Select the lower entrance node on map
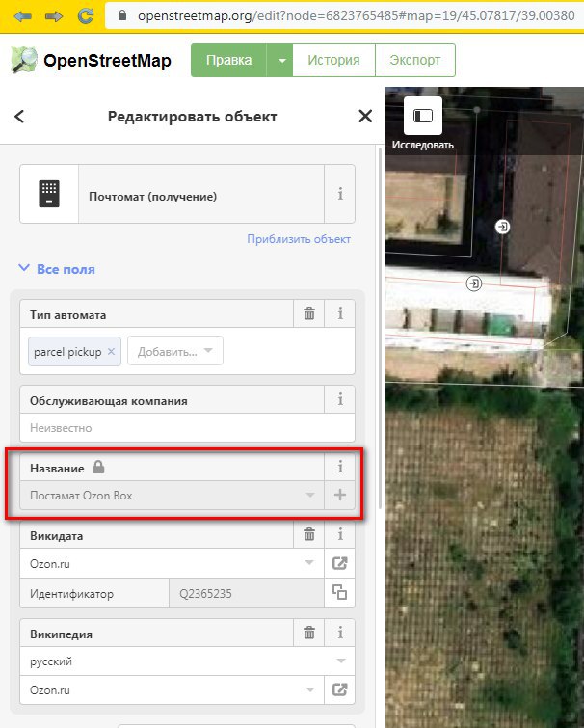 (x=473, y=283)
